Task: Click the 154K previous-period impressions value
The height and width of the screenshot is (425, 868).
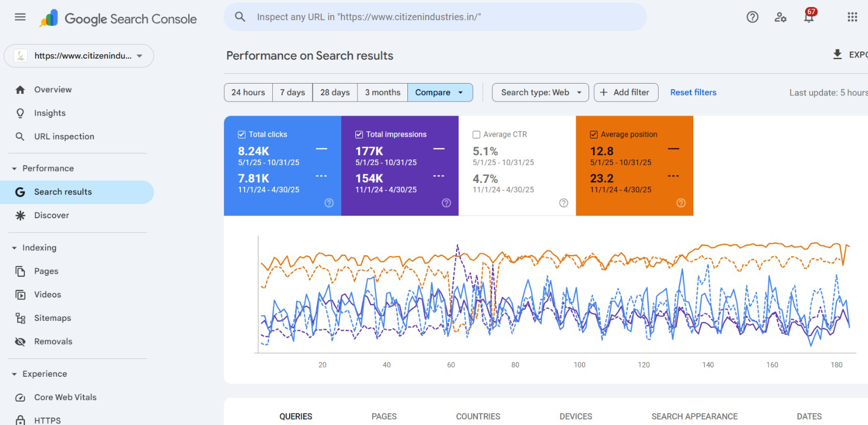Action: [369, 179]
